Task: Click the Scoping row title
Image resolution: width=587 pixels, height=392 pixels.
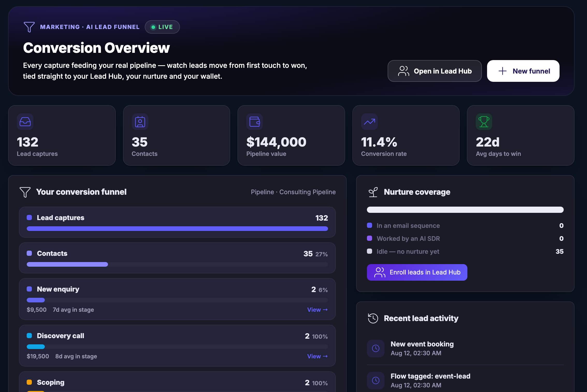Action: click(50, 382)
